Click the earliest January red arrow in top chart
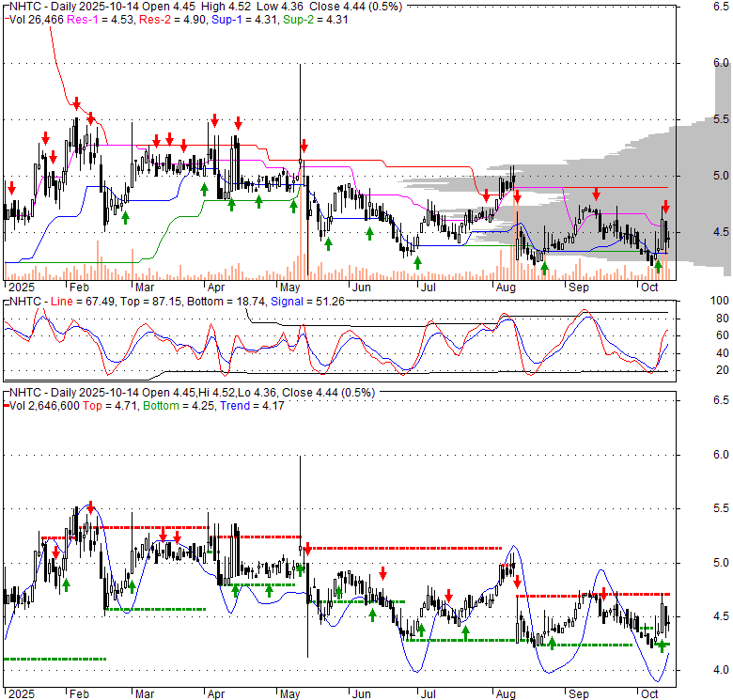The width and height of the screenshot is (733, 700). click(x=11, y=189)
